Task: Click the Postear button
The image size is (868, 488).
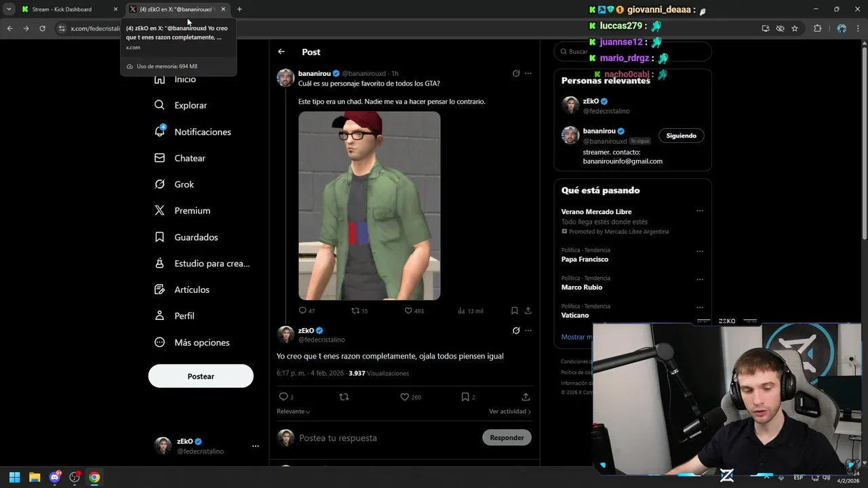Action: (201, 376)
